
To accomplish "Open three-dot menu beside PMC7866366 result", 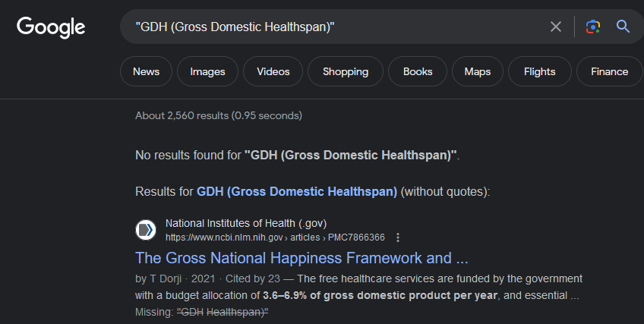I will 398,237.
